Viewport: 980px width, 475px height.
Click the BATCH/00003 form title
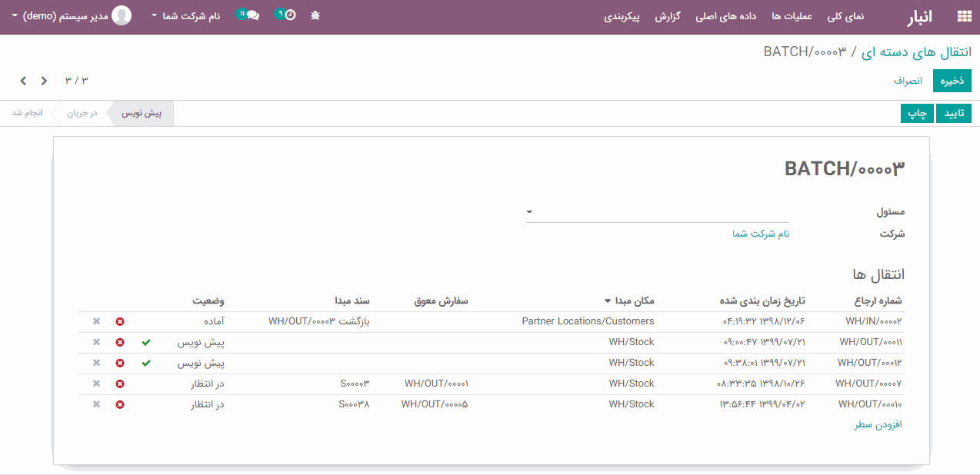click(845, 169)
